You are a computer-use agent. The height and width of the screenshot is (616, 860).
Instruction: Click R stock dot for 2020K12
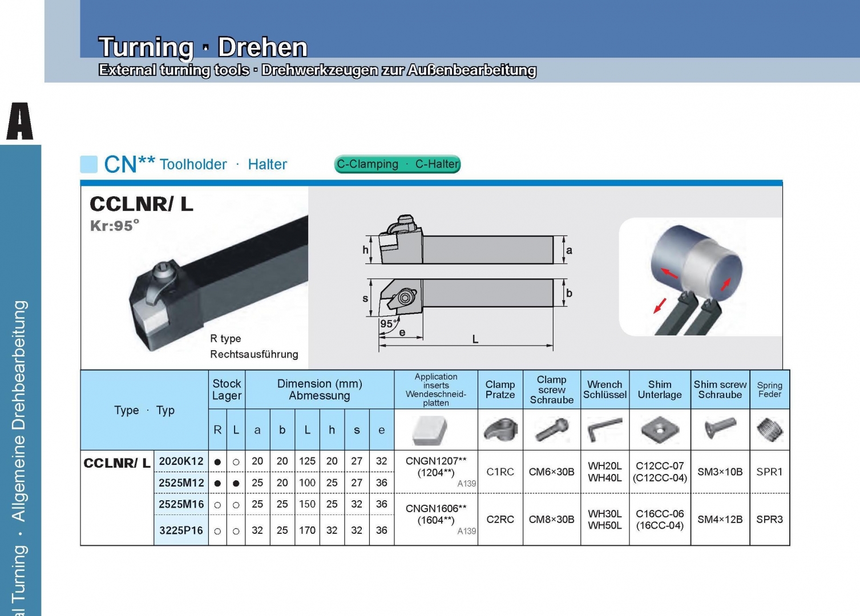pos(217,462)
